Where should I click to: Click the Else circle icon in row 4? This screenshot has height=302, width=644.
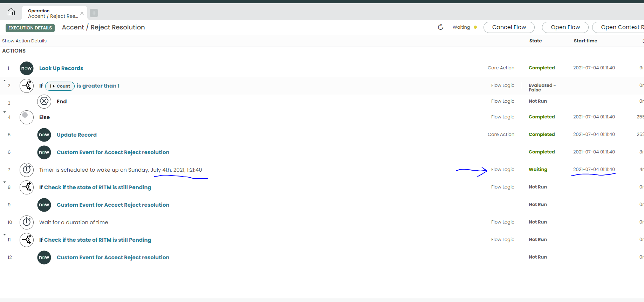tap(27, 117)
